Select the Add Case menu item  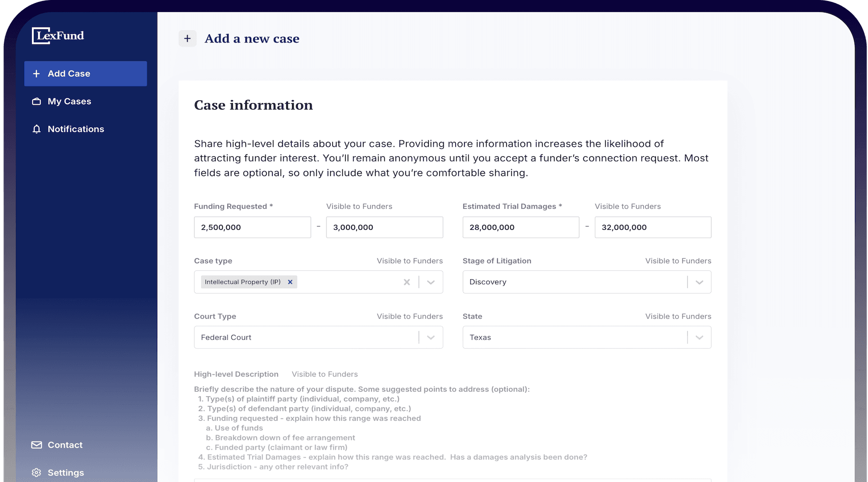click(85, 73)
